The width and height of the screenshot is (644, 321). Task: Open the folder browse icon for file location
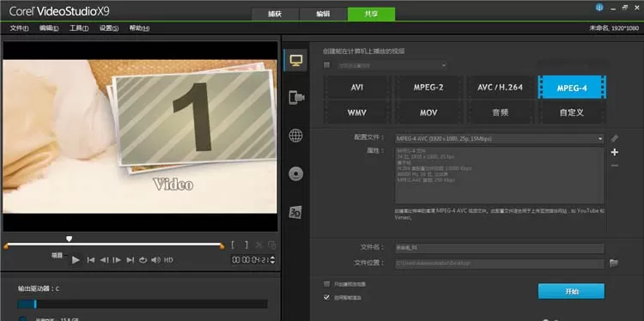point(614,263)
